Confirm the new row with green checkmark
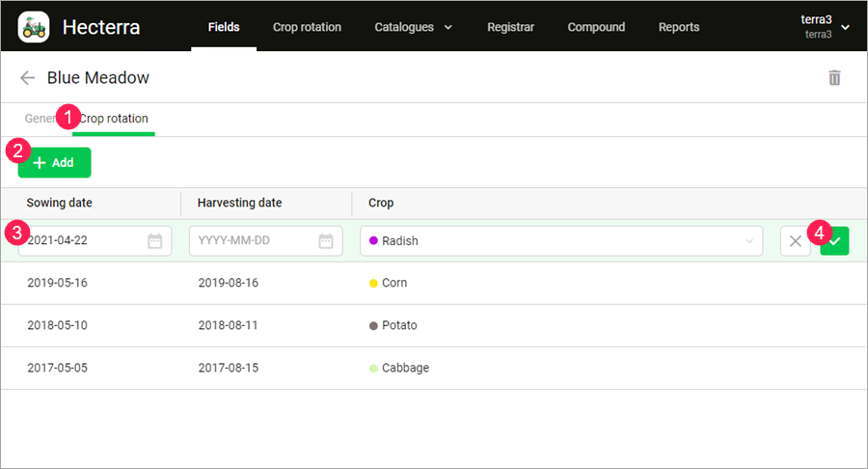 coord(834,241)
